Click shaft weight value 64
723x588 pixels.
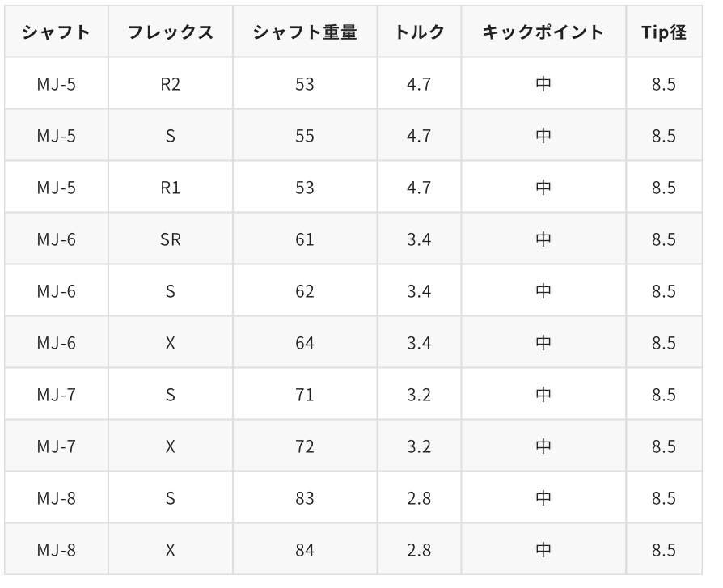click(x=305, y=343)
